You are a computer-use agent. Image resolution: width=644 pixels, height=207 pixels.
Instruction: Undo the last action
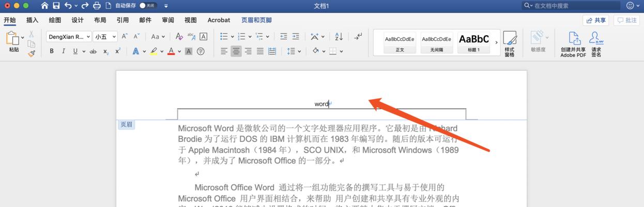(68, 6)
